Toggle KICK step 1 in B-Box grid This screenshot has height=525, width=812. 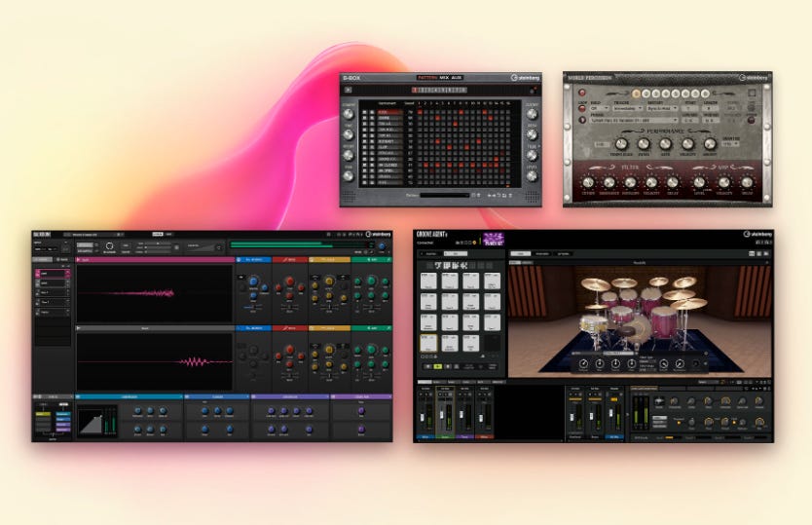pos(420,112)
